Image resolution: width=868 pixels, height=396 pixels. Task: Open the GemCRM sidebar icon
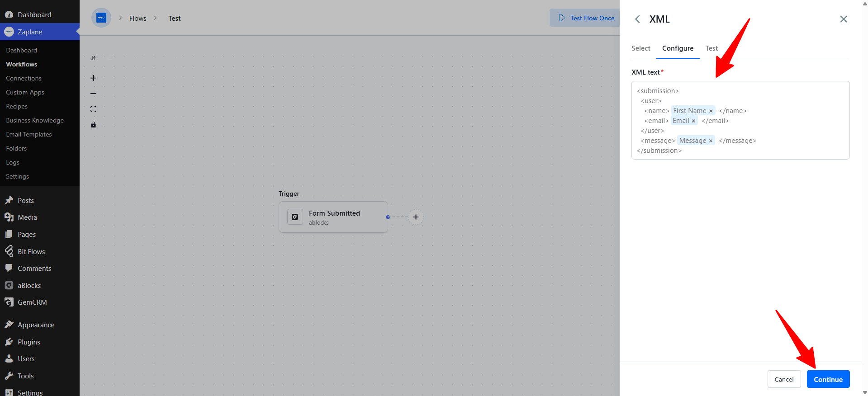coord(9,302)
